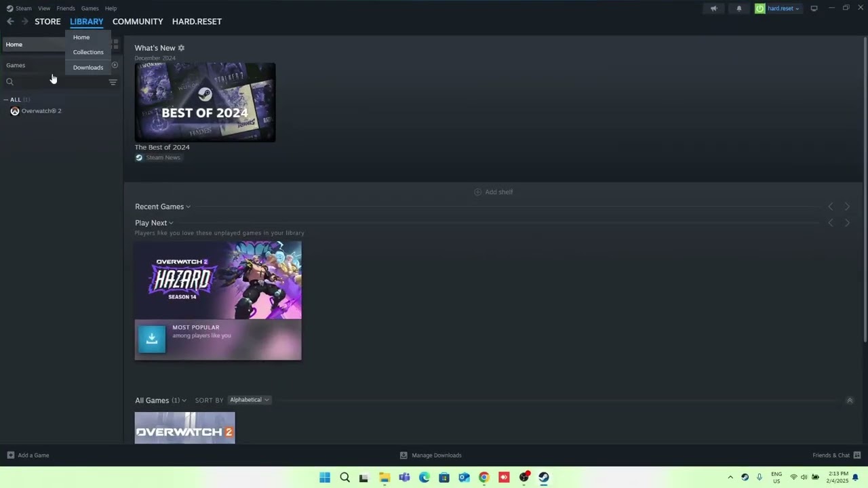The width and height of the screenshot is (868, 488).
Task: Open What's New settings gear
Action: tap(181, 48)
